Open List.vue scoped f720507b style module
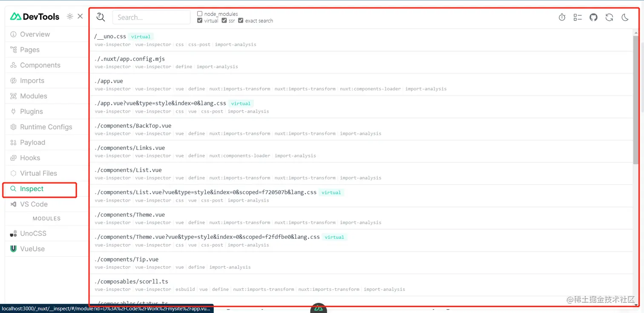The height and width of the screenshot is (313, 644). coord(362,196)
